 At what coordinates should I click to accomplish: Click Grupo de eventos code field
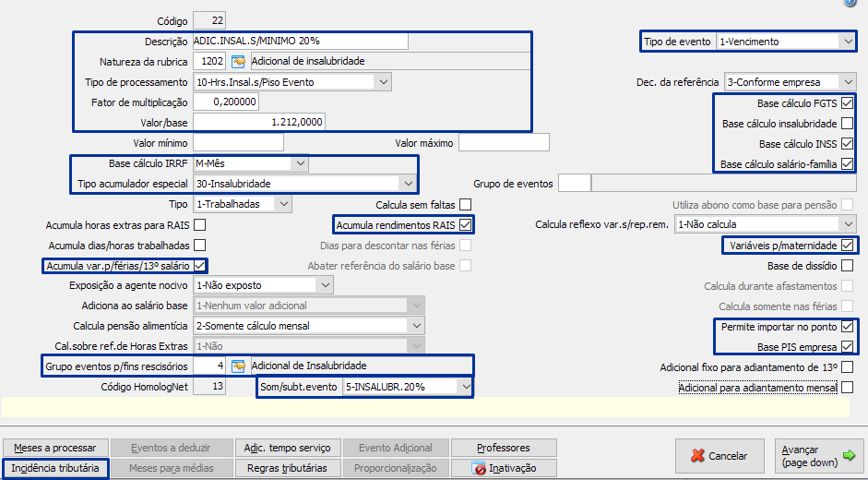574,183
